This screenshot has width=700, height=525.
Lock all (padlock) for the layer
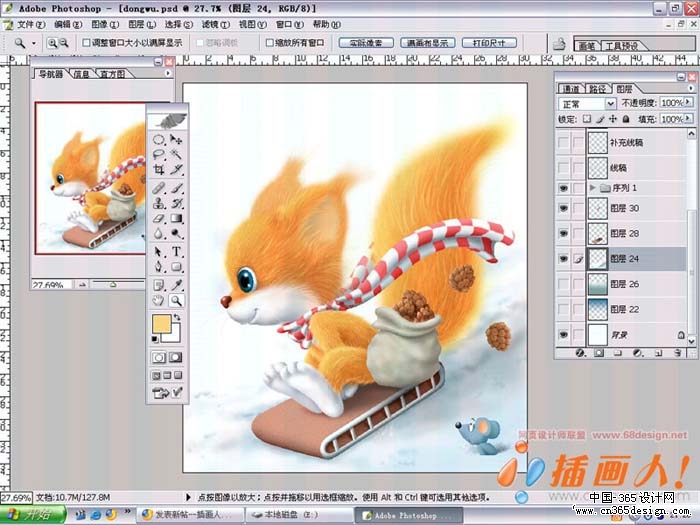pos(626,119)
